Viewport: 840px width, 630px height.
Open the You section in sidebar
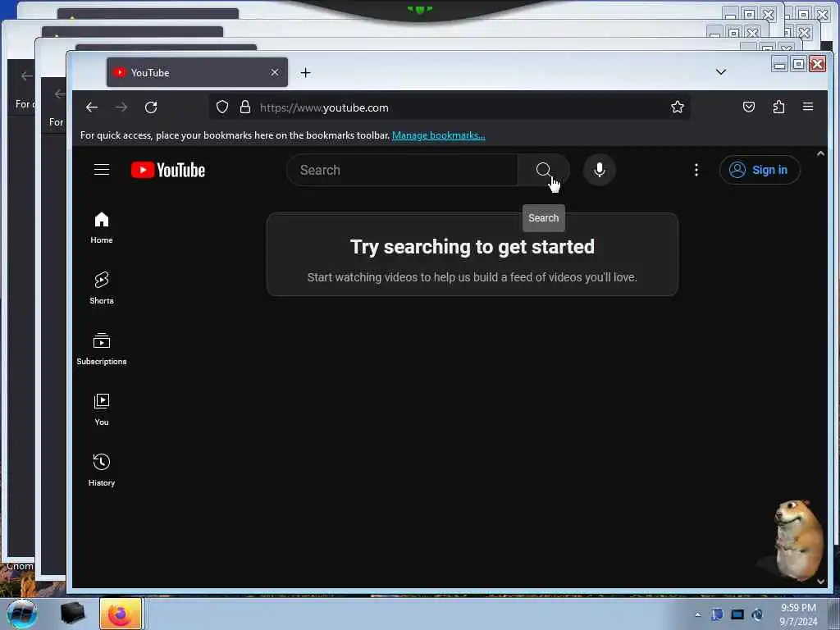point(102,410)
